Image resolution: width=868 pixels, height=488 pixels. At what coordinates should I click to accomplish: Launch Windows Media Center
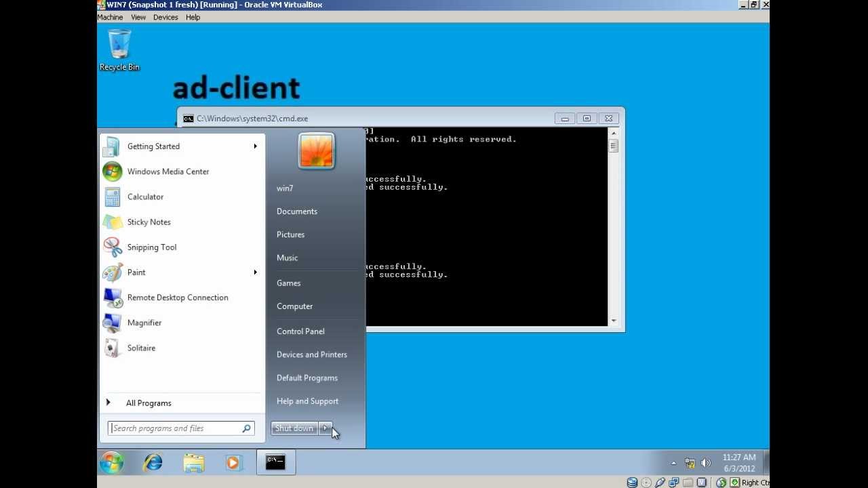click(x=181, y=171)
